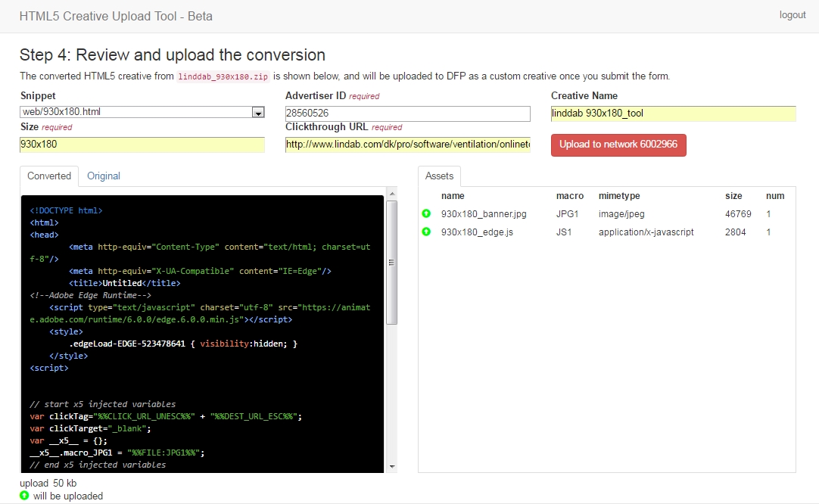This screenshot has height=504, width=819.
Task: Click the <title>Untitled</title> code line
Action: click(x=124, y=283)
